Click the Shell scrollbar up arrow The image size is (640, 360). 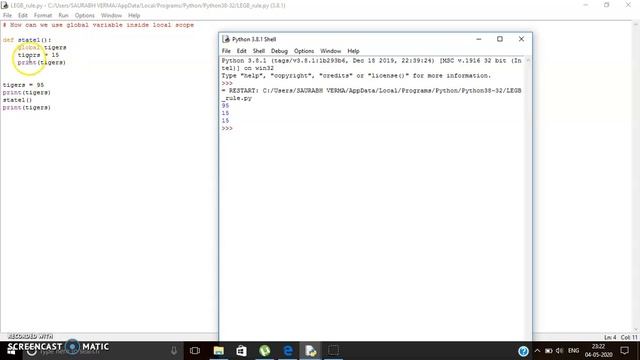(528, 60)
